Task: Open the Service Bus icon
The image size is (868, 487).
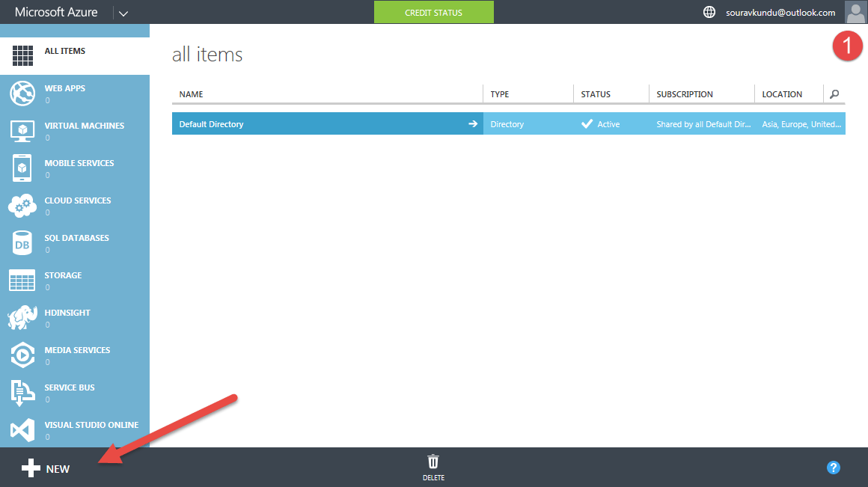Action: 22,393
